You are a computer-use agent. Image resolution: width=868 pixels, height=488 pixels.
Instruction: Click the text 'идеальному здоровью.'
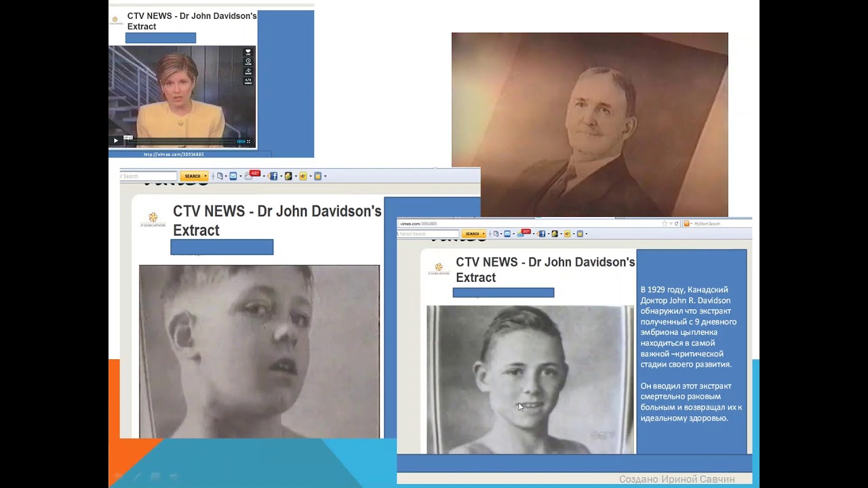pyautogui.click(x=684, y=418)
